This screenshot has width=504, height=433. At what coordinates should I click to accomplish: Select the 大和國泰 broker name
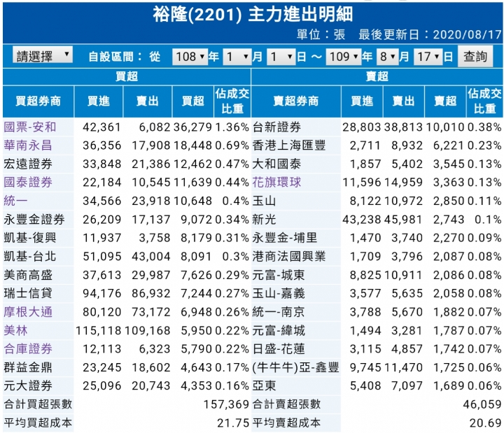tap(276, 164)
